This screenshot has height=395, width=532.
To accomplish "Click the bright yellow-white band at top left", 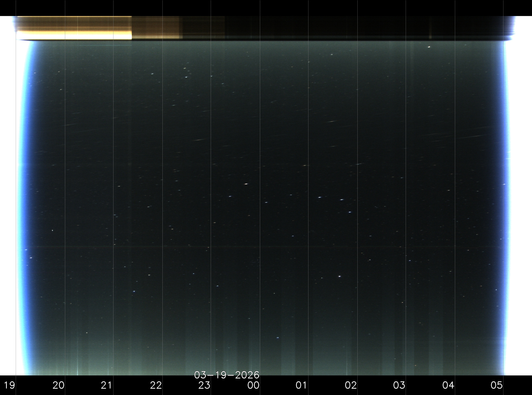I will coord(74,35).
